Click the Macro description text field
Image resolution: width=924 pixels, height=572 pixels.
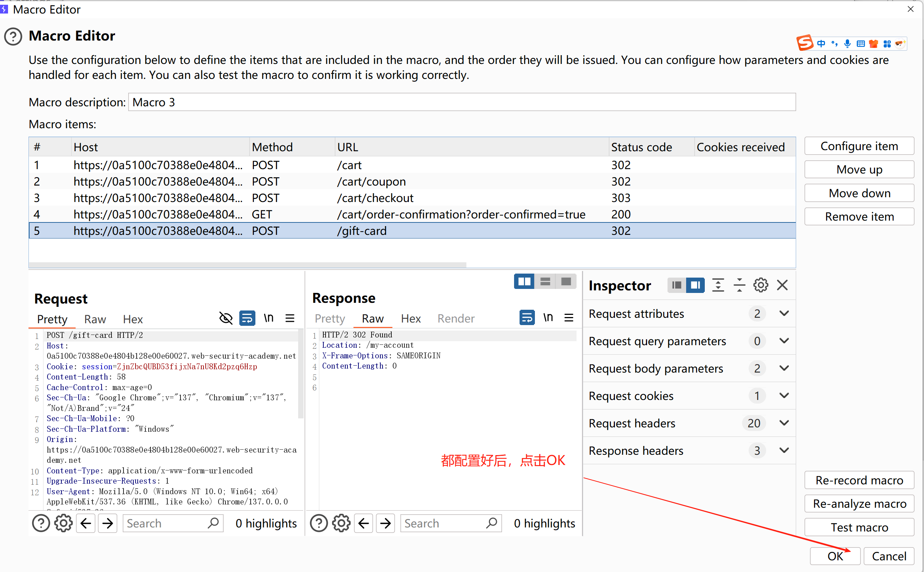[x=461, y=102]
